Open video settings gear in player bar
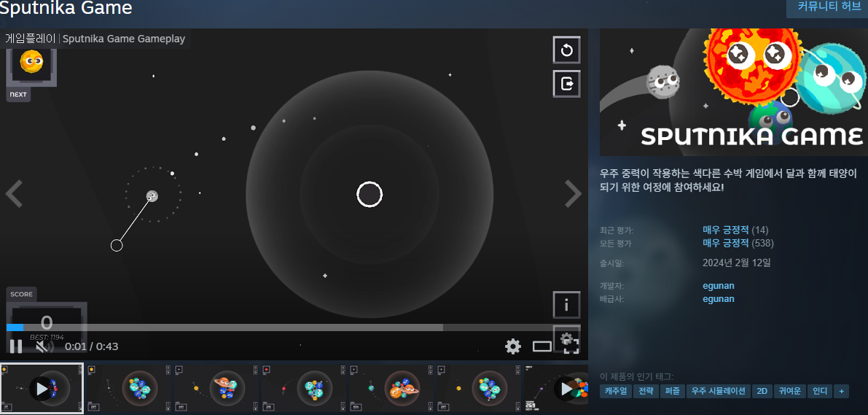Viewport: 868px width, 415px height. [x=513, y=347]
